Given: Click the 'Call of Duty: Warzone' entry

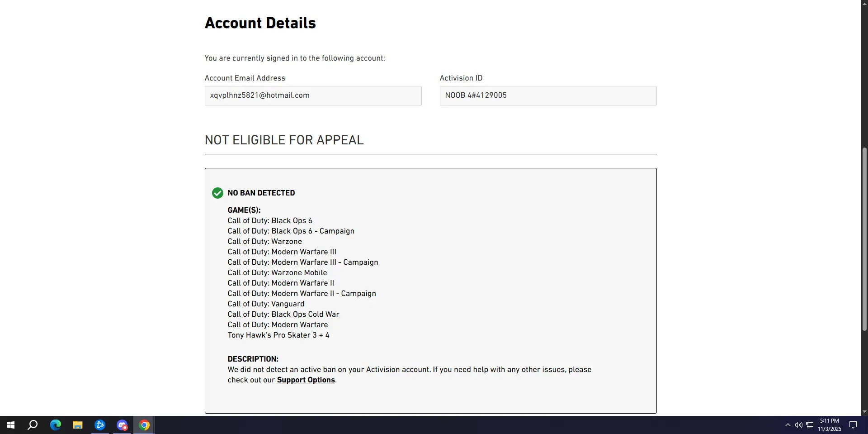Looking at the screenshot, I should pyautogui.click(x=265, y=242).
